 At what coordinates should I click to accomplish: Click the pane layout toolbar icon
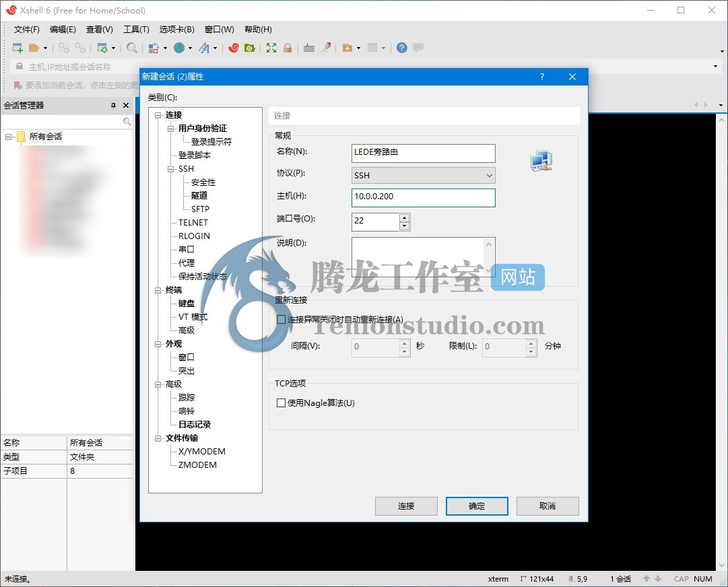coord(372,48)
